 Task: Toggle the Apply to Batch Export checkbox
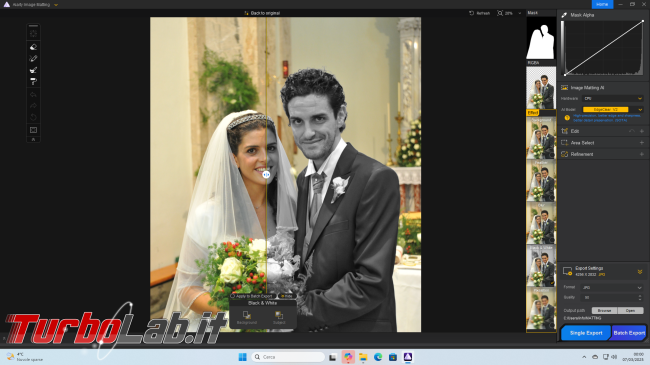click(233, 296)
